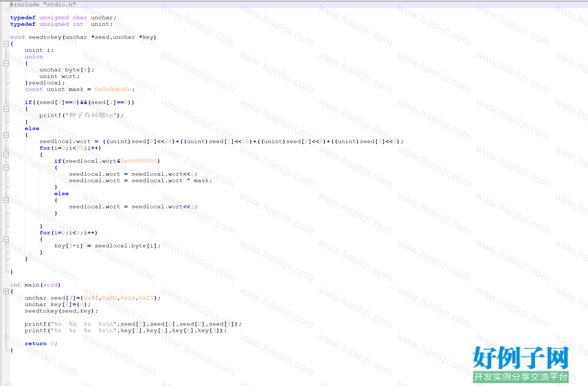Collapse the block under if seed[0]==0 check
The width and height of the screenshot is (588, 386).
(x=6, y=109)
